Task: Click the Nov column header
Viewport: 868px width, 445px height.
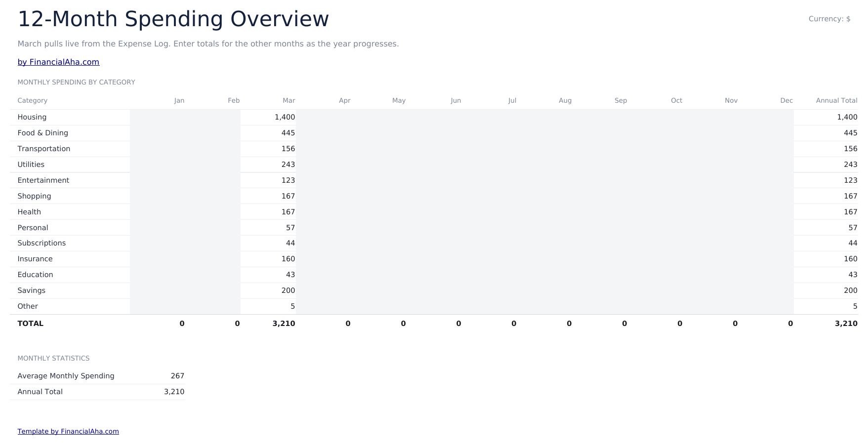Action: point(731,100)
